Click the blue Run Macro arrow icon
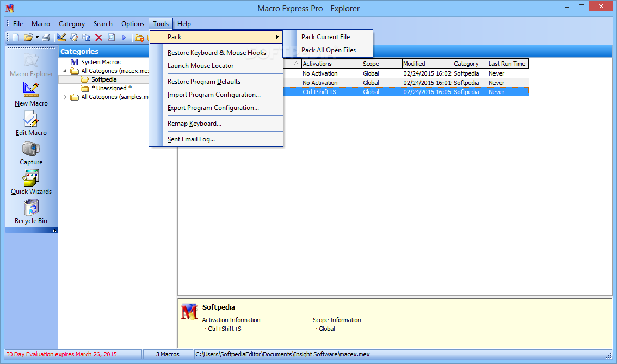This screenshot has width=617, height=364. click(x=124, y=38)
